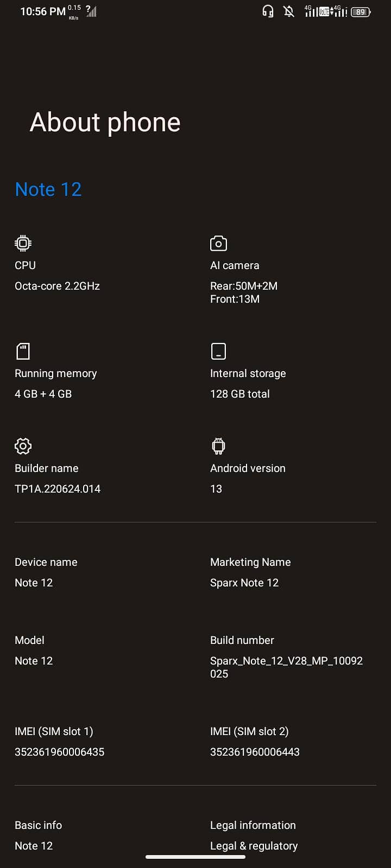Tap IMEI (SIM slot 2) value
This screenshot has width=391, height=868.
254,752
